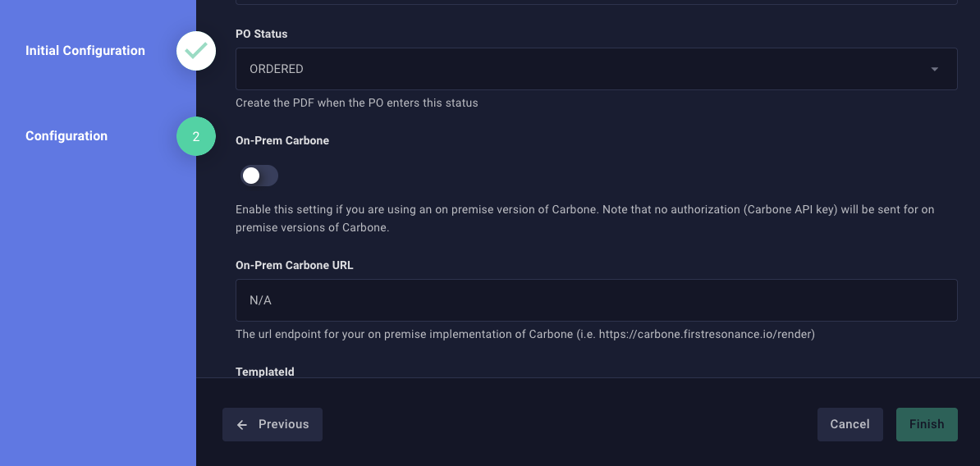Select the Configuration step label
980x466 pixels.
[66, 136]
